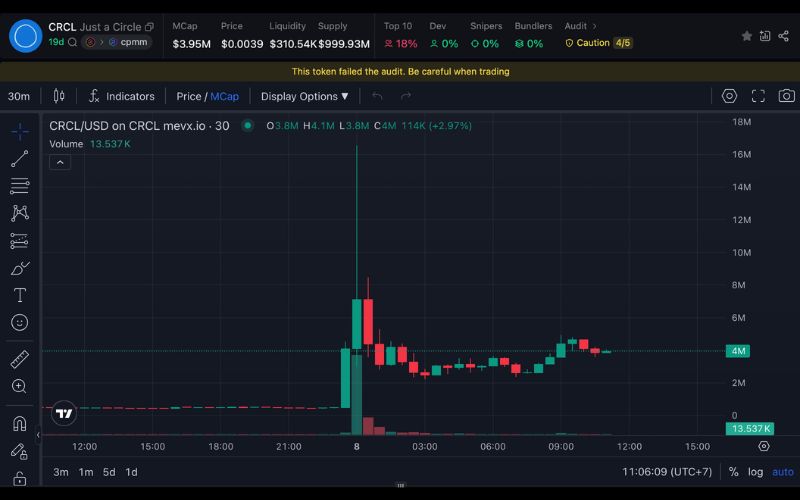Open the cpmm pool badge
Viewport: 800px width, 500px height.
[x=128, y=42]
